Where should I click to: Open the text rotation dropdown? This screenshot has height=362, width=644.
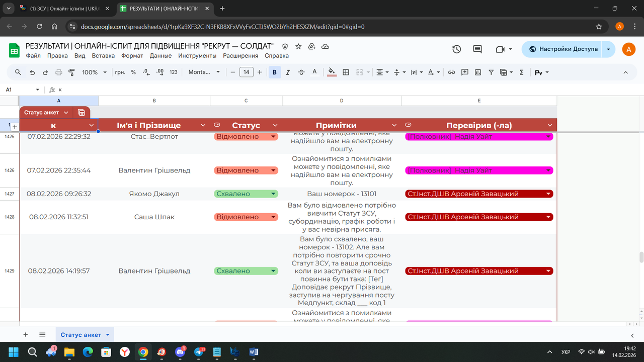434,72
